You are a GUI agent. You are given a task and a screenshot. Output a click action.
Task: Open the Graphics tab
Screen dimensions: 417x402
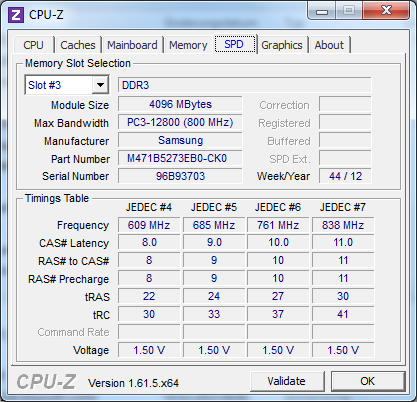point(282,45)
